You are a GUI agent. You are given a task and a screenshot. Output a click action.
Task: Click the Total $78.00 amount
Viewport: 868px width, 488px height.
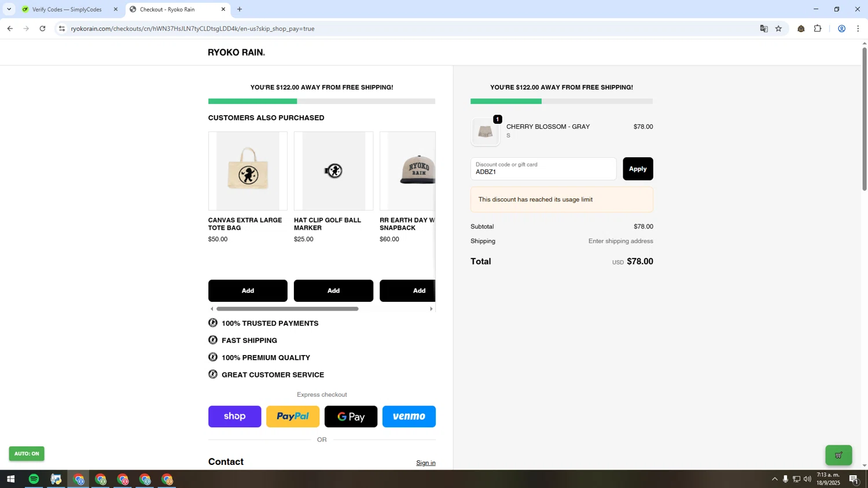(x=640, y=261)
